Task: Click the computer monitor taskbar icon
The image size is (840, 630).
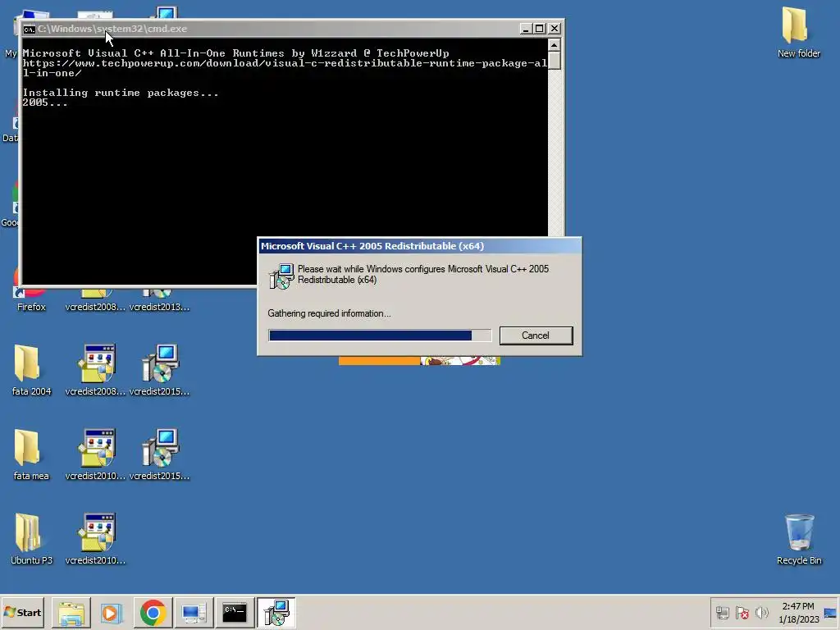Action: [194, 612]
